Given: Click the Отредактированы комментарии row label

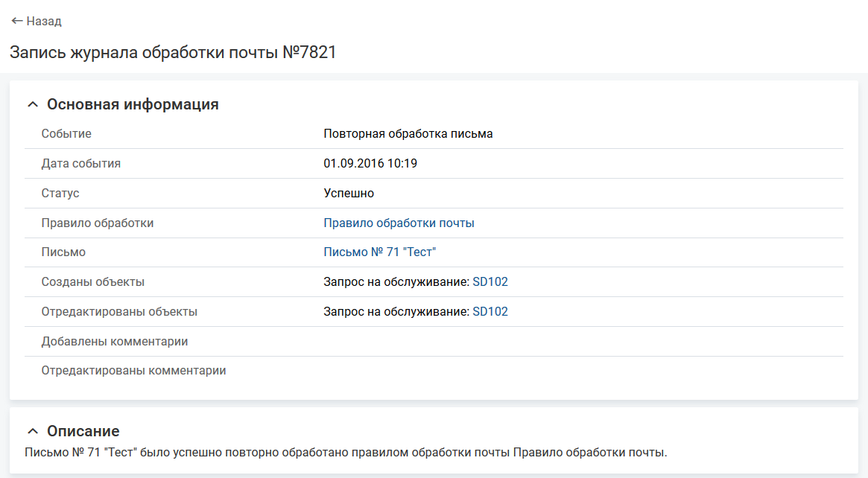Looking at the screenshot, I should (x=133, y=370).
